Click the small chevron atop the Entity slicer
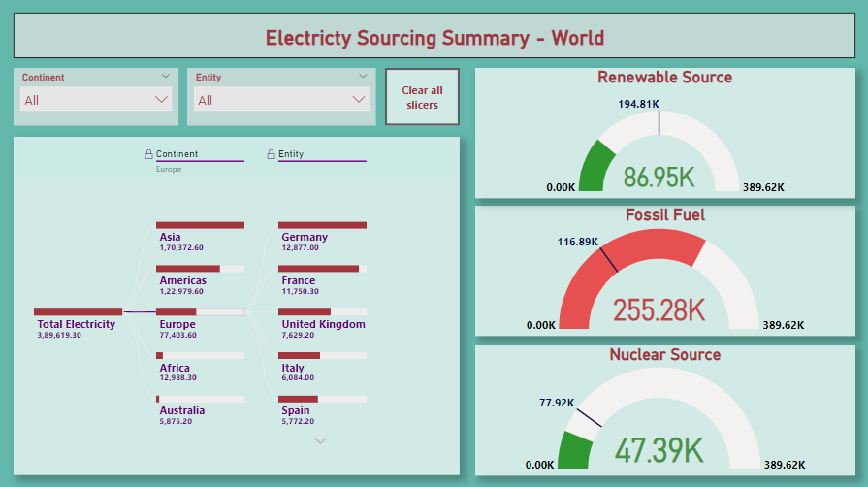This screenshot has width=868, height=487. (363, 76)
